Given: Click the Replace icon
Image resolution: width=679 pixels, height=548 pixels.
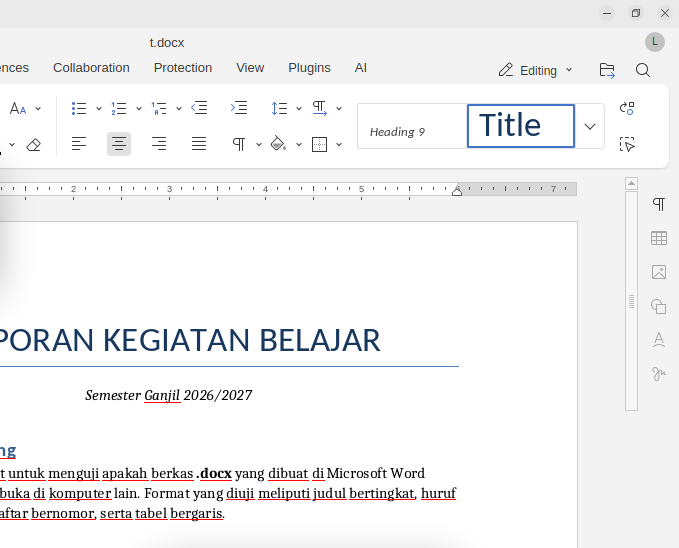Looking at the screenshot, I should [627, 108].
